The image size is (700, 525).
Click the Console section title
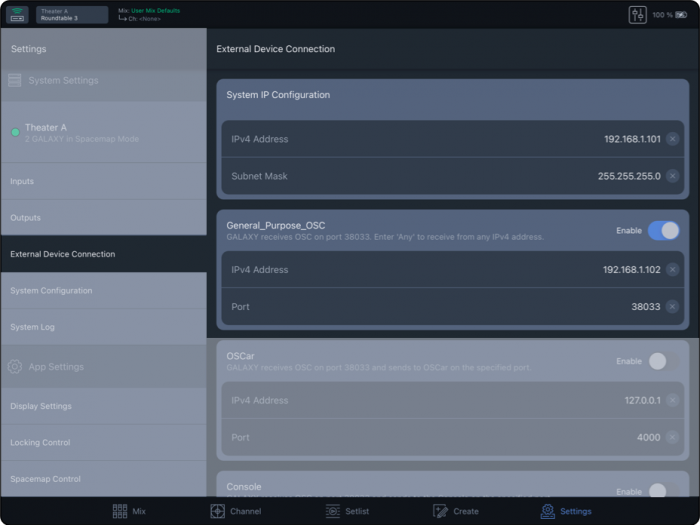pyautogui.click(x=244, y=487)
